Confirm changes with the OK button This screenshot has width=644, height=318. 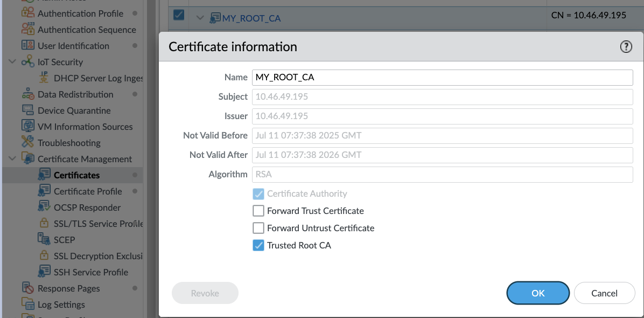click(x=537, y=293)
